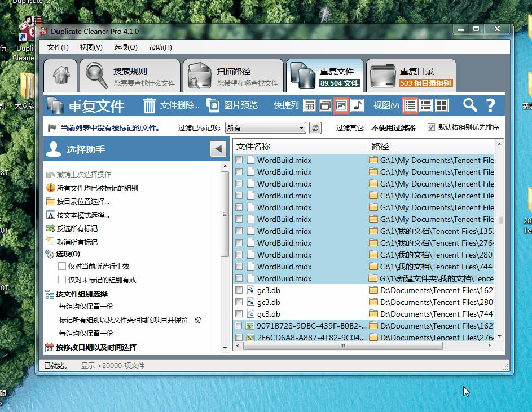Click the flag icon beside marked files status
Screen dimensions: 532x412
tap(52, 128)
